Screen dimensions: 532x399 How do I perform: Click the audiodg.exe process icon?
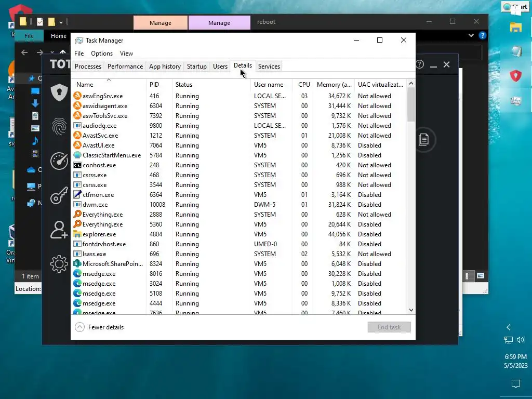[77, 126]
